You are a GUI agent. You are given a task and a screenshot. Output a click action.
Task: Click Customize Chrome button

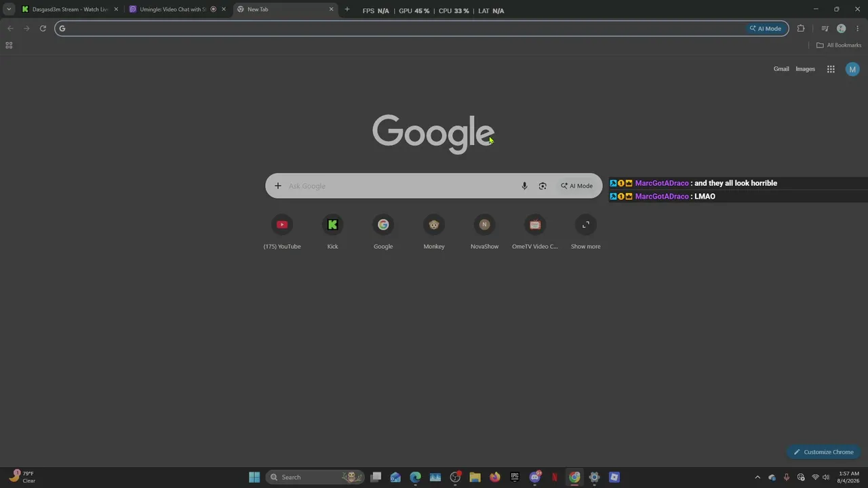point(823,452)
